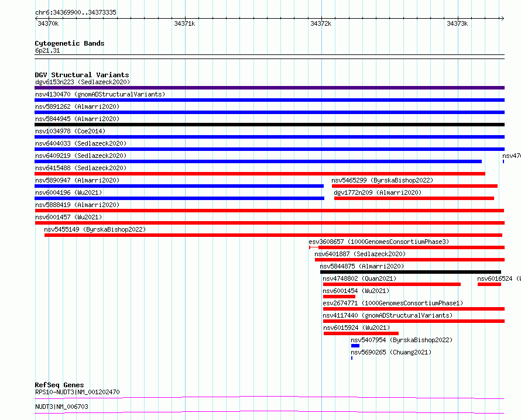Open the nsv4748802 (Quan2021) label

pos(359,278)
